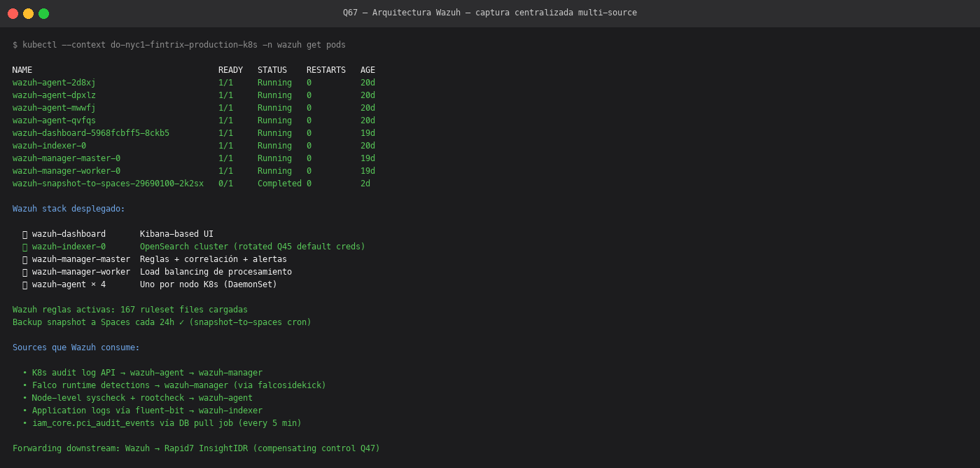Image resolution: width=980 pixels, height=468 pixels.
Task: Click the AGE column header
Action: (367, 70)
